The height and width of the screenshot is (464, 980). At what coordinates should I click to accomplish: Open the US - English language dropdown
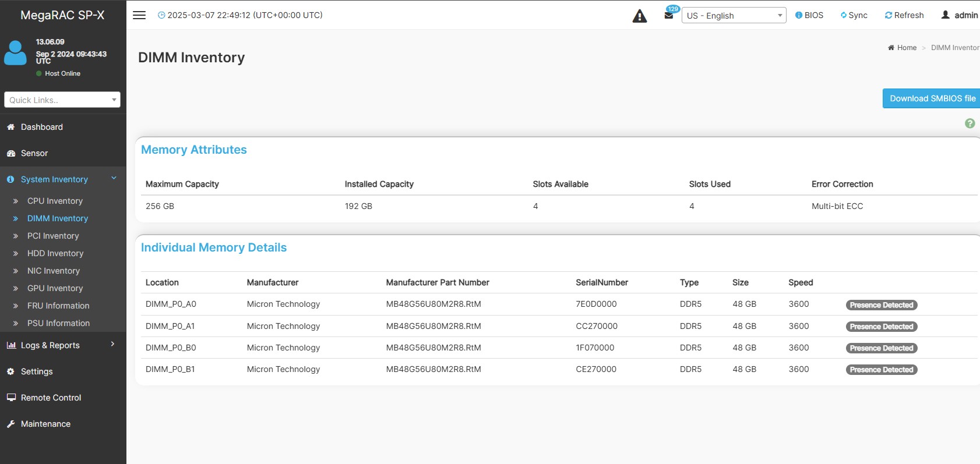tap(734, 15)
